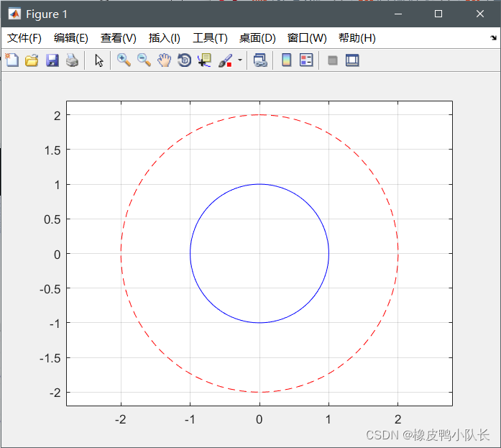Open the 桌面(D) menu
Screen dimensions: 501x448
coord(257,38)
